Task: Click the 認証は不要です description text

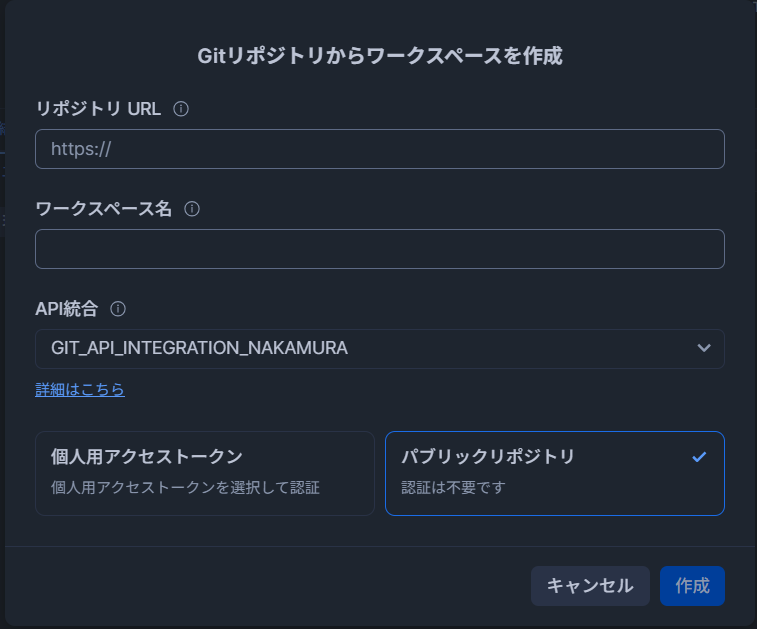Action: 453,488
